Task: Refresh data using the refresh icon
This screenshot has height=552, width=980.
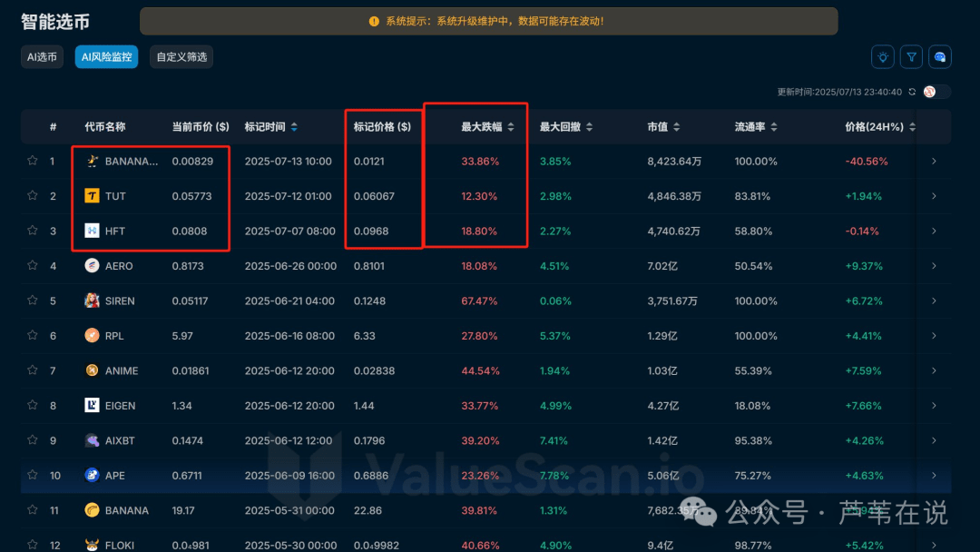Action: [912, 92]
